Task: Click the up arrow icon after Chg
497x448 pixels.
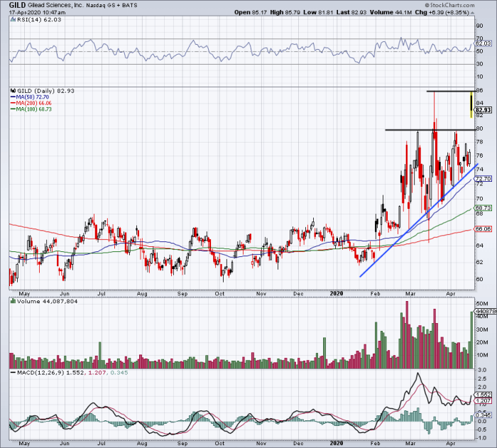Action: (x=472, y=13)
